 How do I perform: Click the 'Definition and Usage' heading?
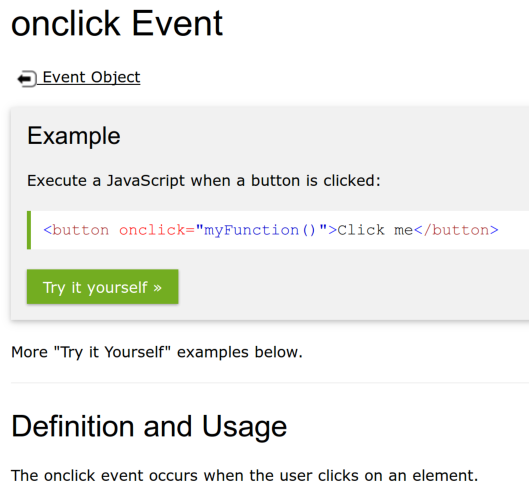click(x=149, y=427)
